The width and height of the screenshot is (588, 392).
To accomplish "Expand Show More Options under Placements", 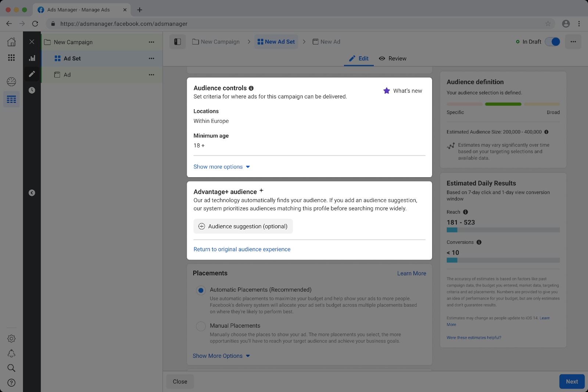I will pyautogui.click(x=221, y=356).
